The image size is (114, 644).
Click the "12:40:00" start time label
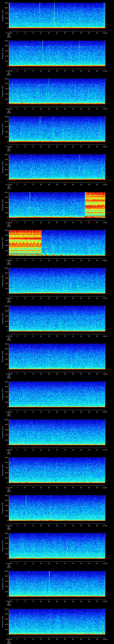(9, 450)
